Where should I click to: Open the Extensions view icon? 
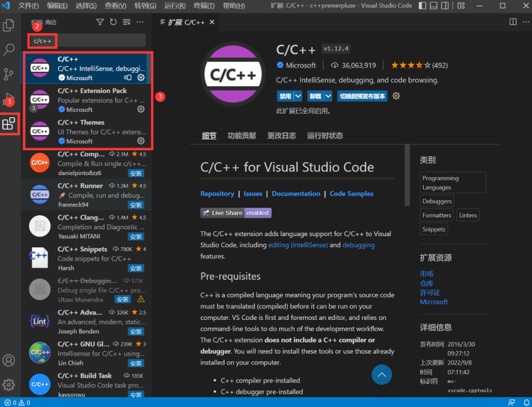[x=9, y=123]
